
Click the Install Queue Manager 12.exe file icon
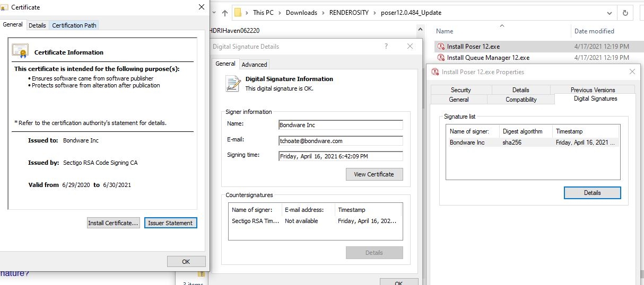pos(441,58)
